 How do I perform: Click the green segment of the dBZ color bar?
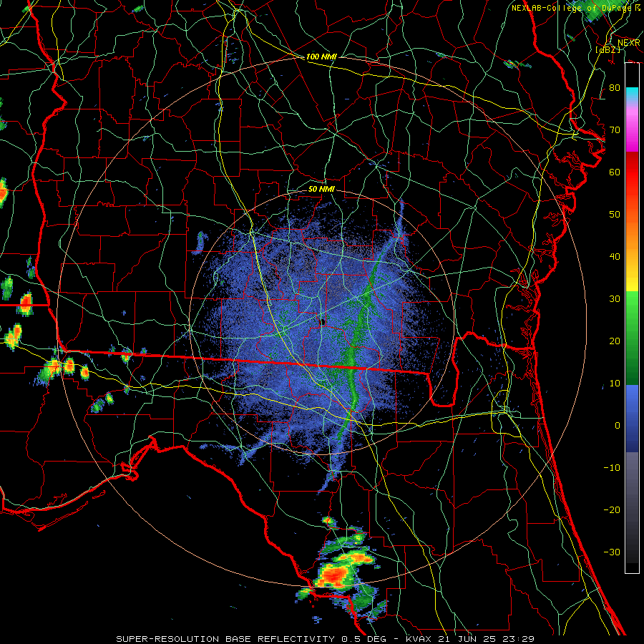(632, 338)
